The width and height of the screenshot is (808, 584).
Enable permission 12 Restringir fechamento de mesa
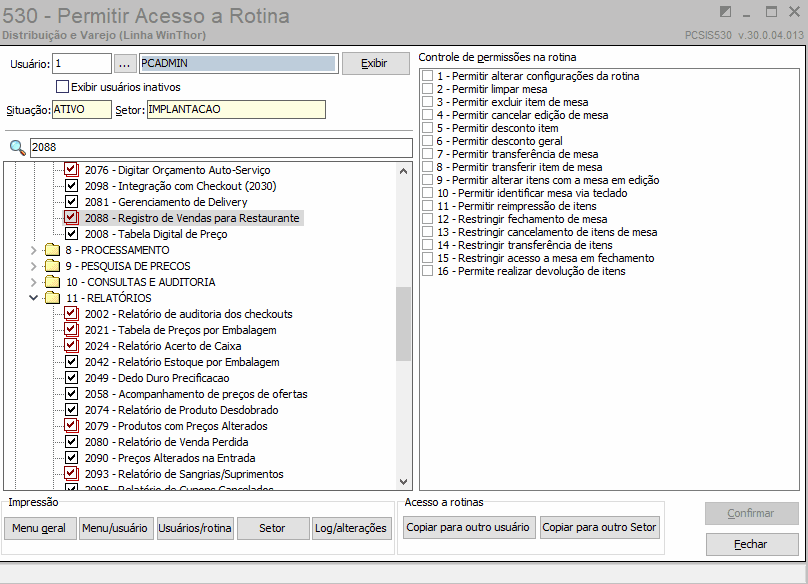pyautogui.click(x=427, y=219)
